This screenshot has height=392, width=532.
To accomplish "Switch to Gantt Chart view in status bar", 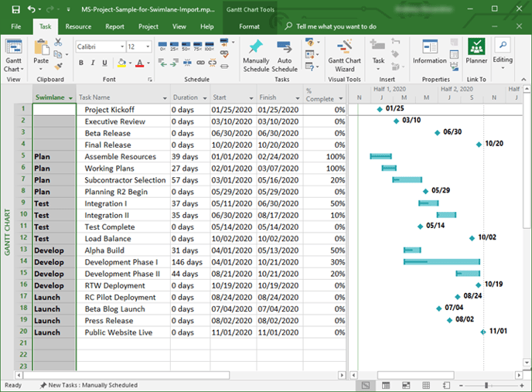I will pyautogui.click(x=366, y=385).
